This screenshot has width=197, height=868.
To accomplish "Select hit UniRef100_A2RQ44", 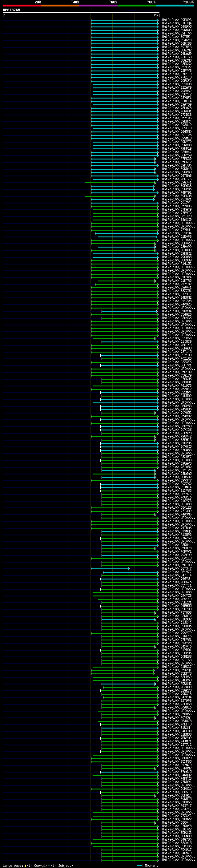I will click(x=177, y=545).
